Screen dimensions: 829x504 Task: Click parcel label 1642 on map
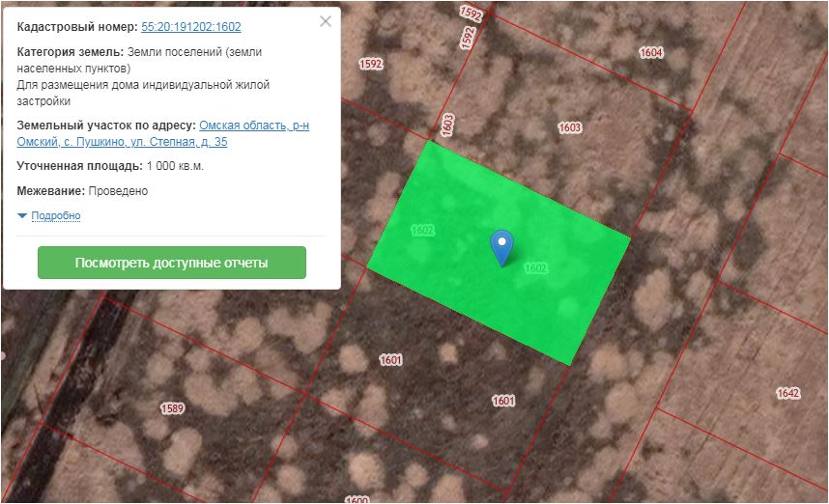tap(787, 393)
